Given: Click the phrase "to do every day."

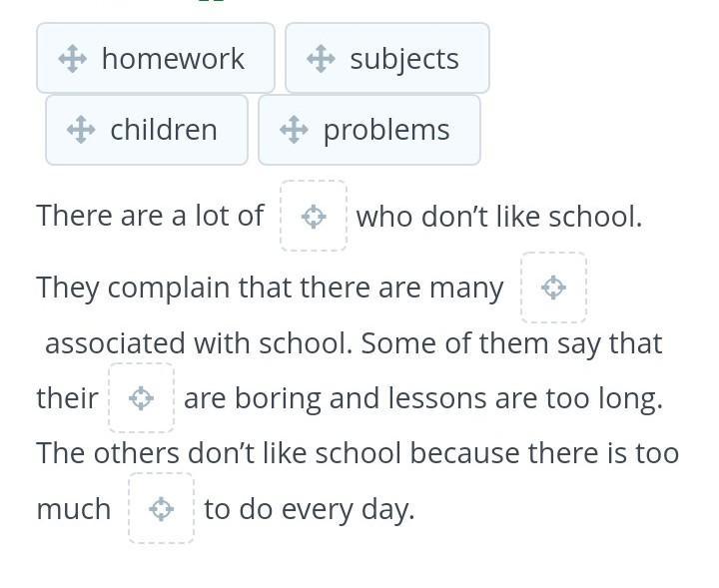Looking at the screenshot, I should [309, 509].
